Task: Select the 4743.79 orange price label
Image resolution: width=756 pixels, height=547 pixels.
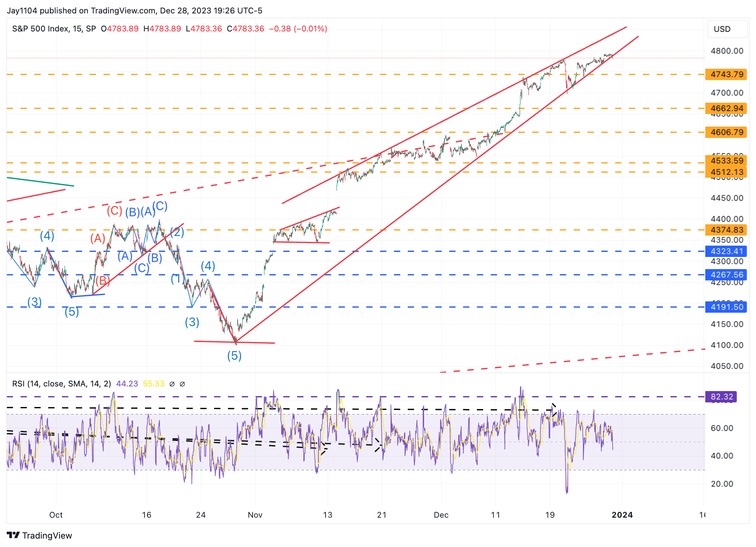Action: click(727, 74)
